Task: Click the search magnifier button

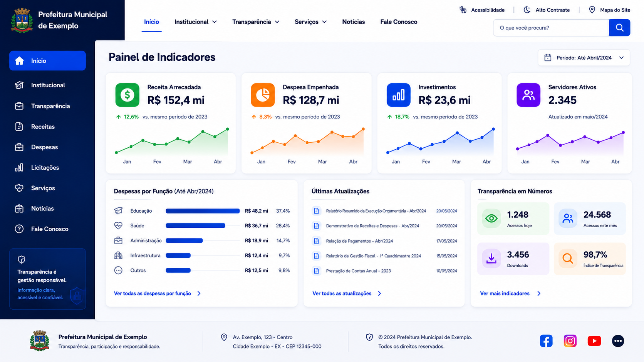Action: [619, 28]
